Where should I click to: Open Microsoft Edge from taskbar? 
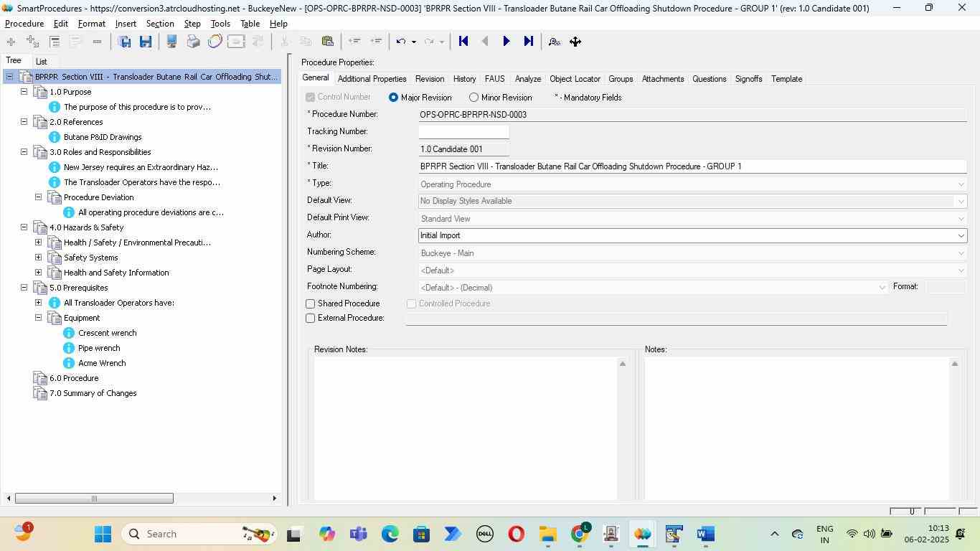(390, 534)
